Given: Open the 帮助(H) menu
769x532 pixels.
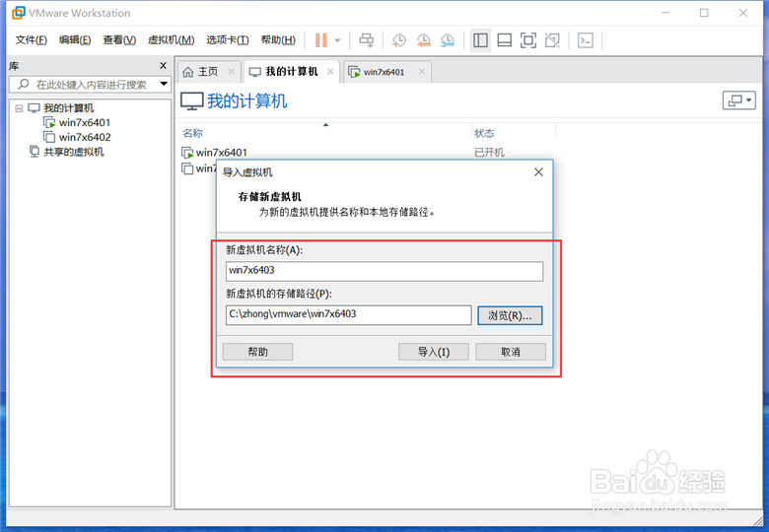Looking at the screenshot, I should click(278, 40).
